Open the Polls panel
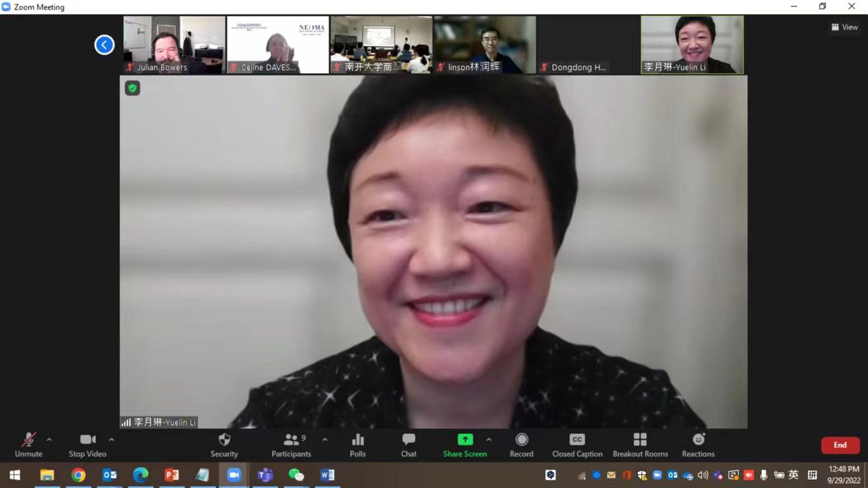This screenshot has width=868, height=488. 358,445
